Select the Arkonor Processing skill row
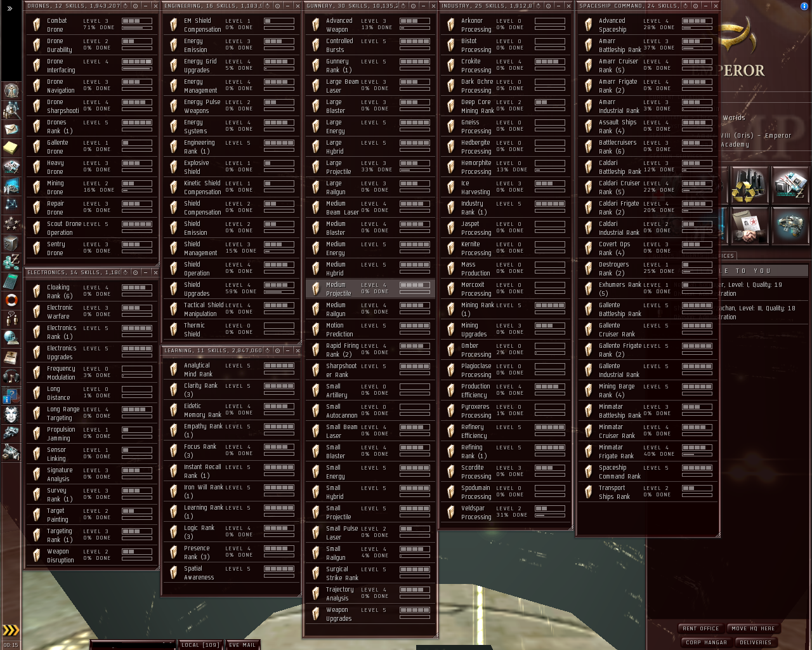812x650 pixels. point(506,25)
